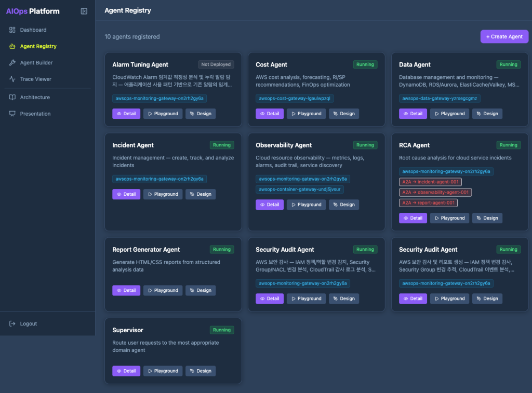Open Detail for Alarm Tuning Agent
Image resolution: width=532 pixels, height=393 pixels.
click(x=126, y=114)
